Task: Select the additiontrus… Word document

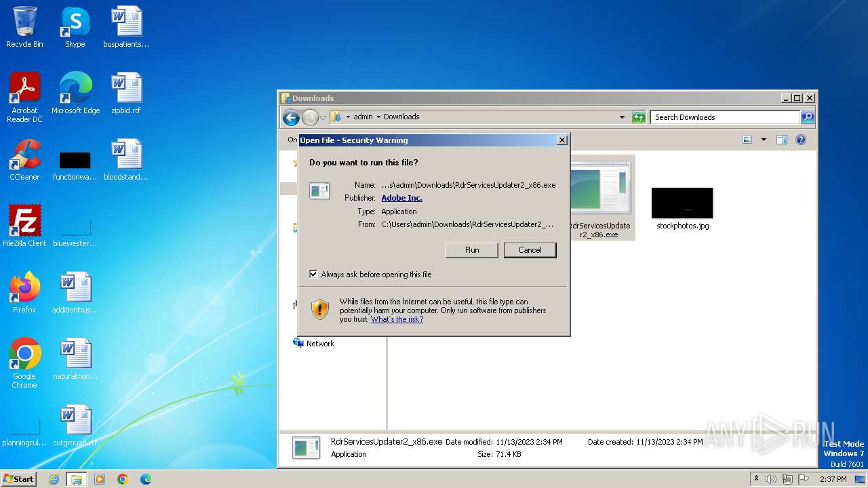Action: pyautogui.click(x=75, y=293)
